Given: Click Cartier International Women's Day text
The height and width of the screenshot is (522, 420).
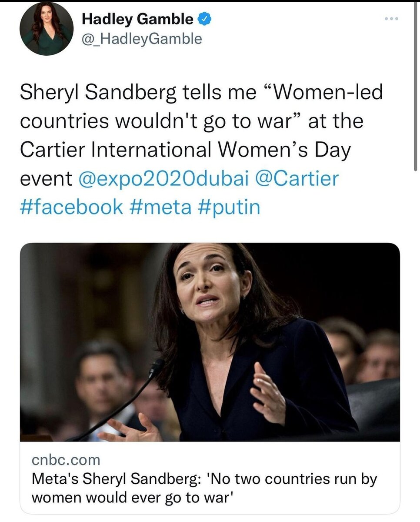Looking at the screenshot, I should pyautogui.click(x=185, y=151).
